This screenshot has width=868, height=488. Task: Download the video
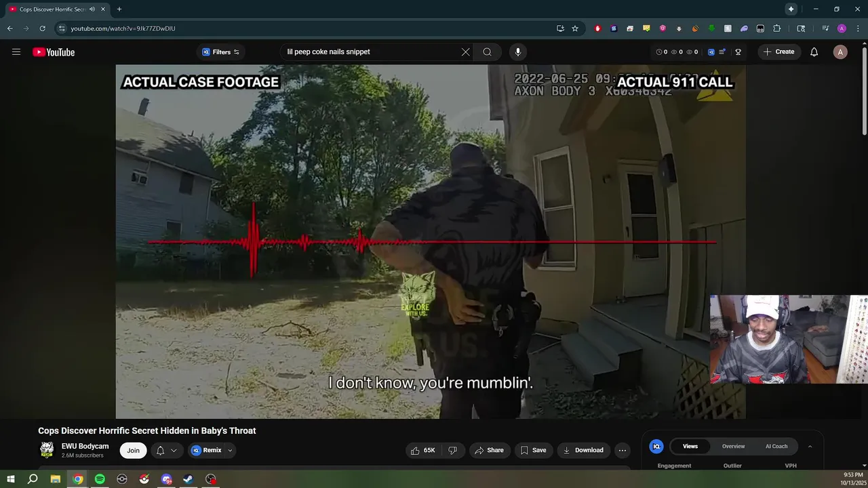click(x=583, y=450)
